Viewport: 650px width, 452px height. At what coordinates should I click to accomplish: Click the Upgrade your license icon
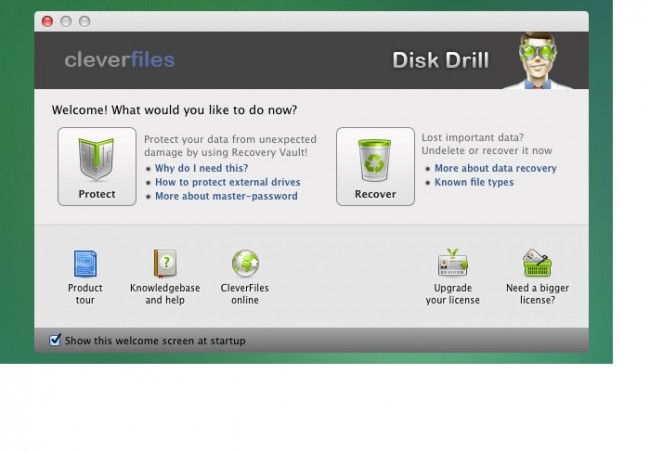tap(452, 262)
